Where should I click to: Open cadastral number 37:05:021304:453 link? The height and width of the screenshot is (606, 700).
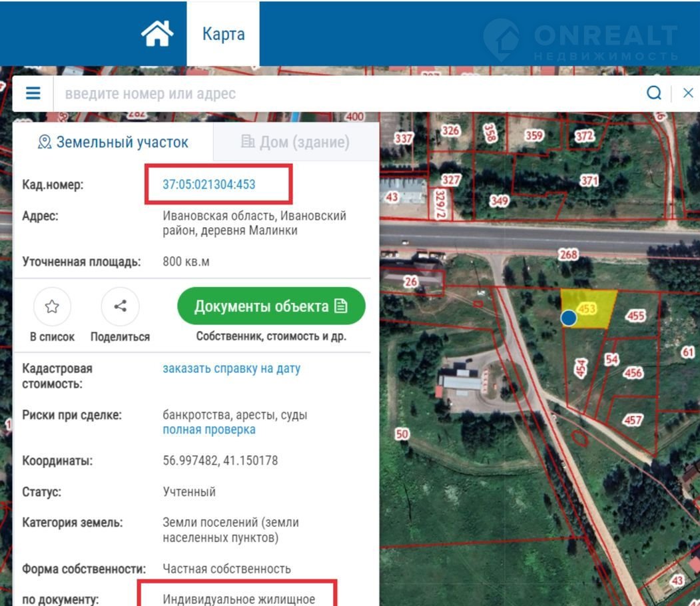point(208,184)
